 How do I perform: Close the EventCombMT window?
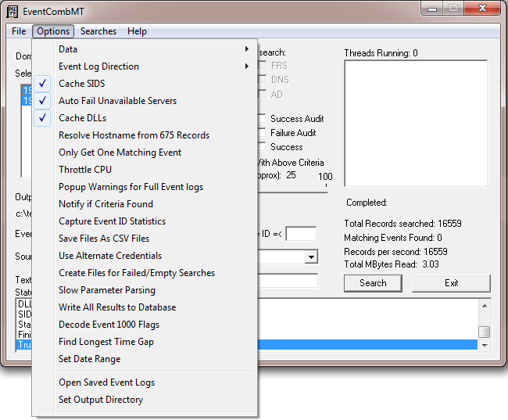(x=482, y=8)
